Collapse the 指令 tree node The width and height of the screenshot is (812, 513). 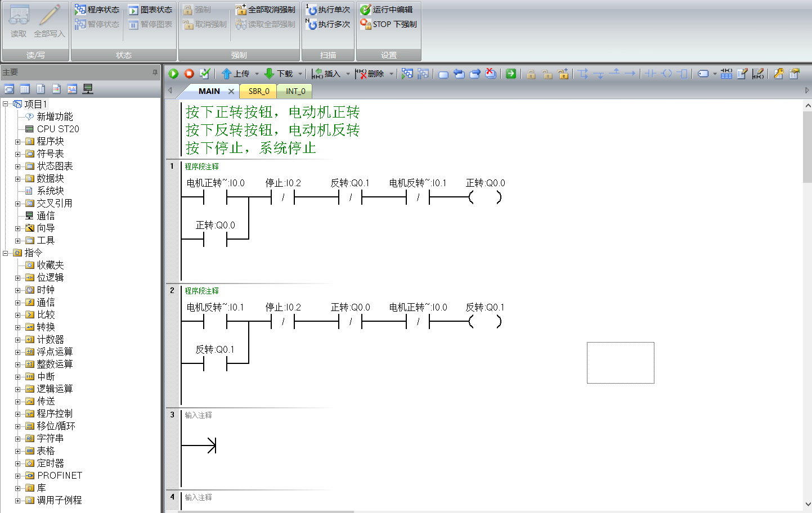click(x=6, y=253)
